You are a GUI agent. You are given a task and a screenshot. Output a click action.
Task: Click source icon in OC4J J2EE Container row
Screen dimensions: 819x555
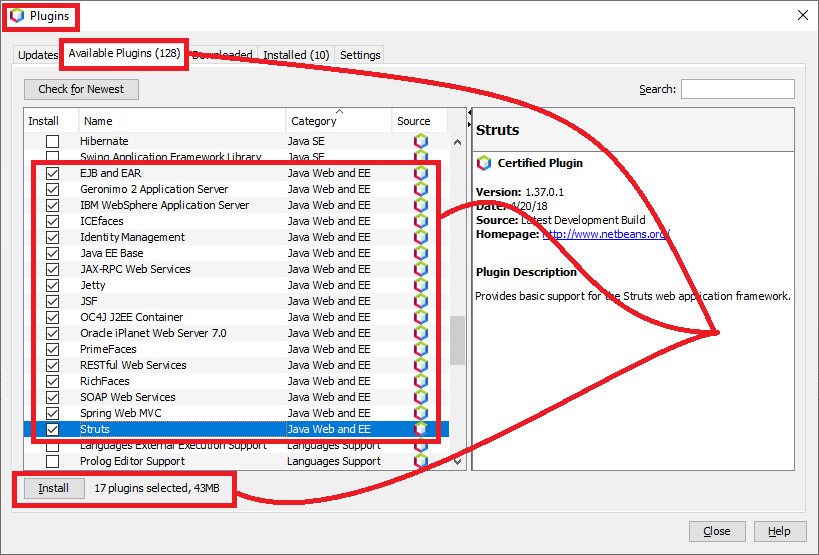[x=420, y=317]
